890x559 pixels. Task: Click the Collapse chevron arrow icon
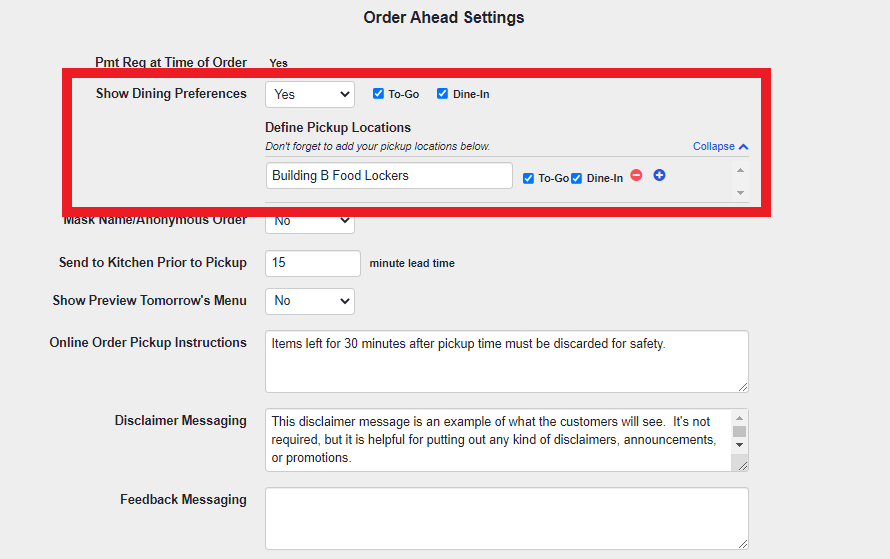tap(743, 147)
